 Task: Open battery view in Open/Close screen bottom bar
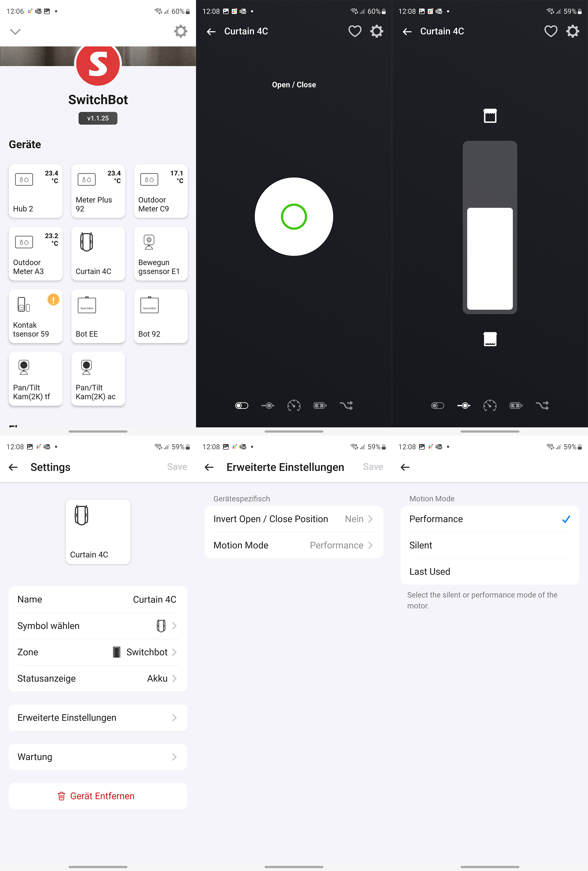click(320, 405)
